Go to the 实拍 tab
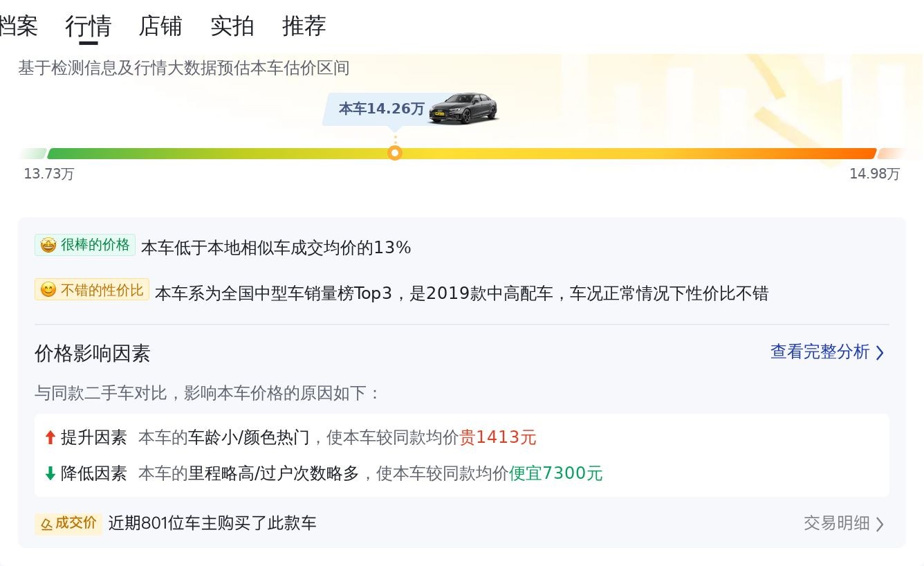Image resolution: width=924 pixels, height=566 pixels. 232,26
